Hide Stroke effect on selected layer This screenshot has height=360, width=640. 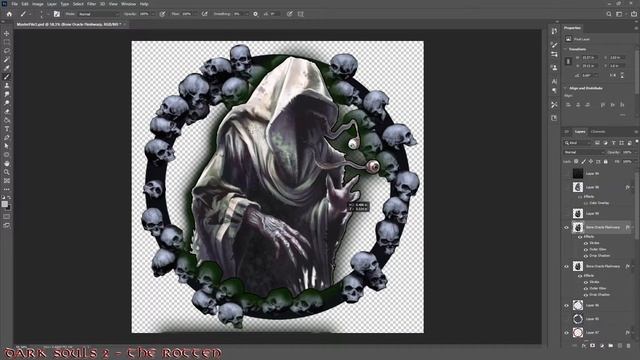point(586,243)
